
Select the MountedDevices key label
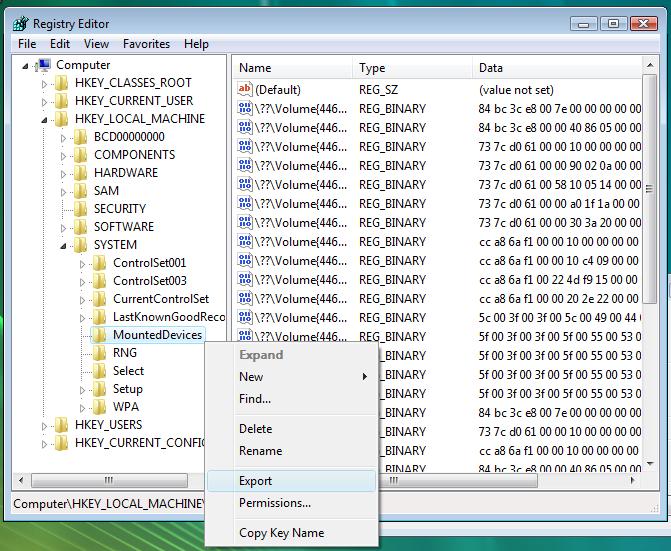pyautogui.click(x=157, y=335)
